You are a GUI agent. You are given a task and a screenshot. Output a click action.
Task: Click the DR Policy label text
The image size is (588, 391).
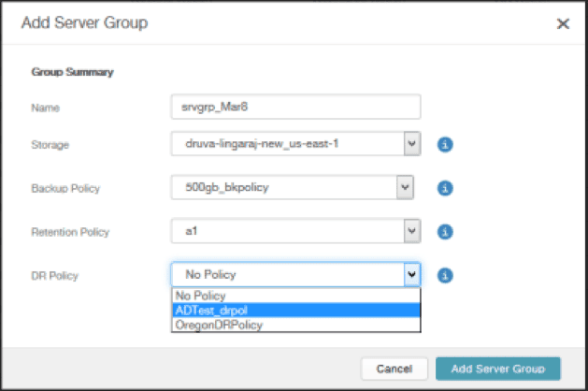pos(55,275)
